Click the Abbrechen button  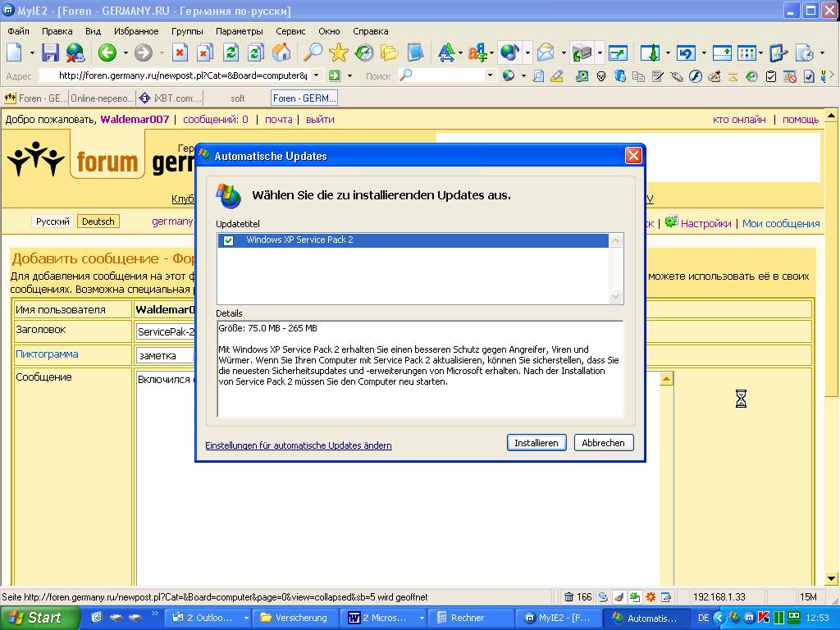point(603,443)
